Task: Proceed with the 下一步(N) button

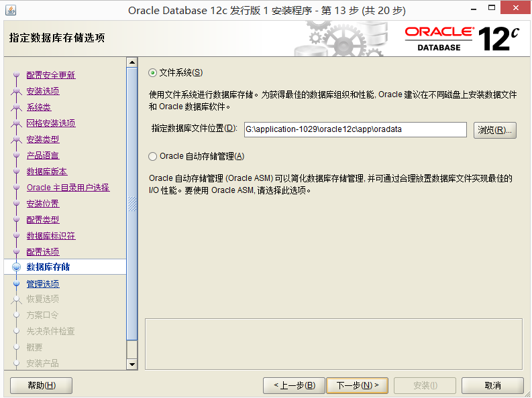Action: 358,385
